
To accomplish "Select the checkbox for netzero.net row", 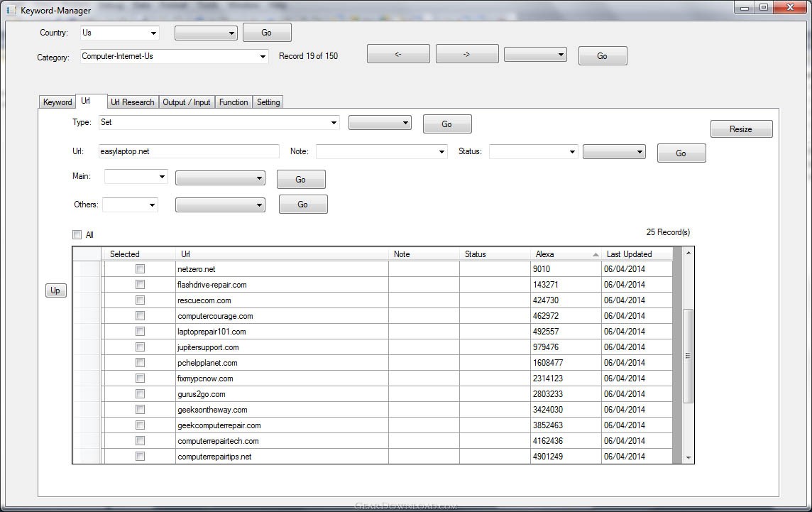I will pyautogui.click(x=140, y=269).
